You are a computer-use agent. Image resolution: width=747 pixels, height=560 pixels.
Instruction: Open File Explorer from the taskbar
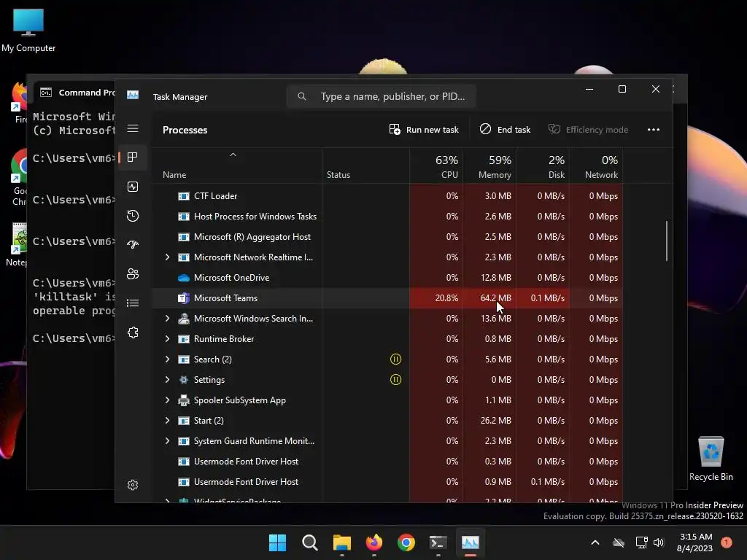tap(341, 542)
